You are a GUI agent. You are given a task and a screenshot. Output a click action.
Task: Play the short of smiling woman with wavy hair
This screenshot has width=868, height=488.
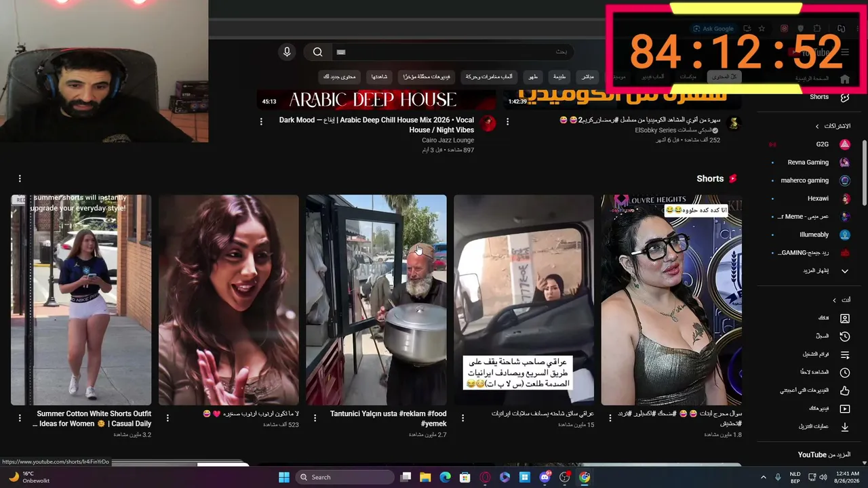click(229, 300)
